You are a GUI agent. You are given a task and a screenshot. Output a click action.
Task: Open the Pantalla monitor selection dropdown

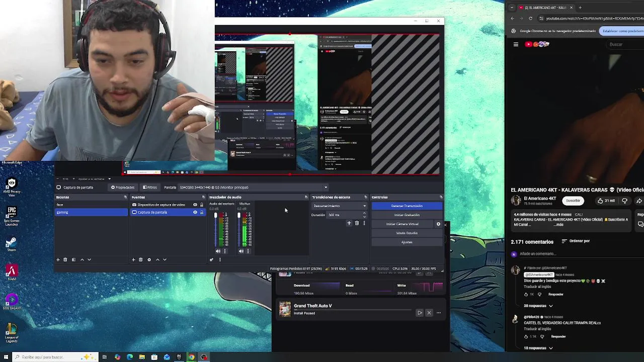(254, 187)
